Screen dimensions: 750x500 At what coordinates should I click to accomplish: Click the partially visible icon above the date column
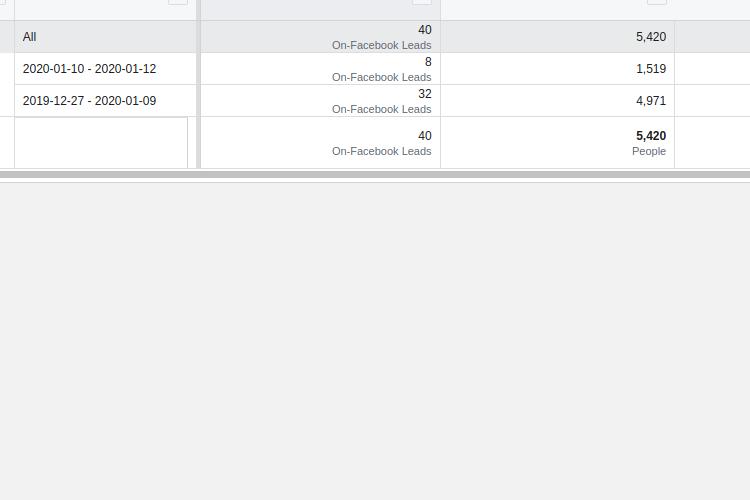[x=177, y=2]
